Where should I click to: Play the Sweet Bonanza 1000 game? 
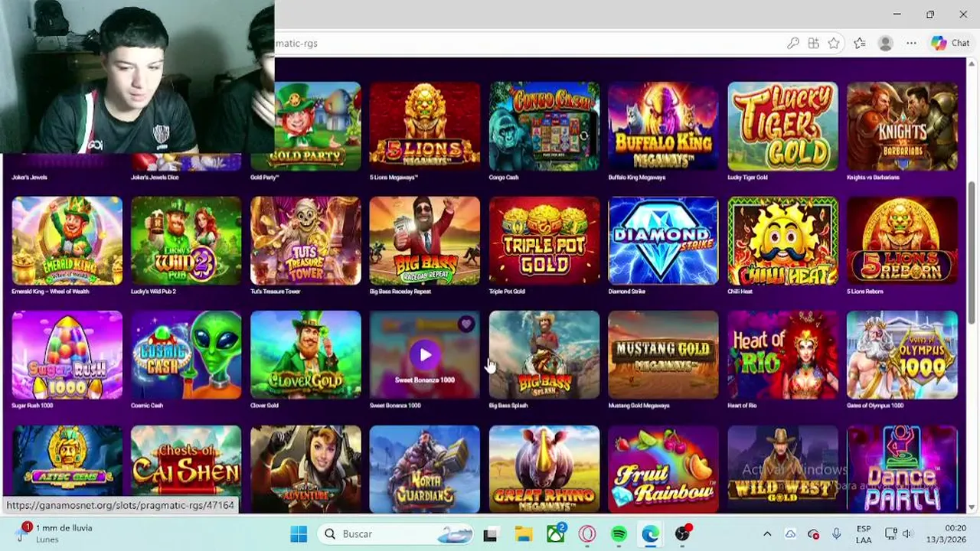pos(425,354)
